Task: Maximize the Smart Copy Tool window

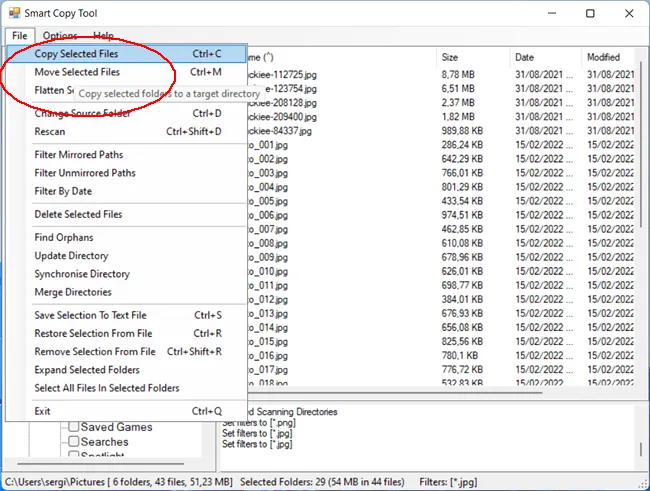Action: tap(590, 13)
